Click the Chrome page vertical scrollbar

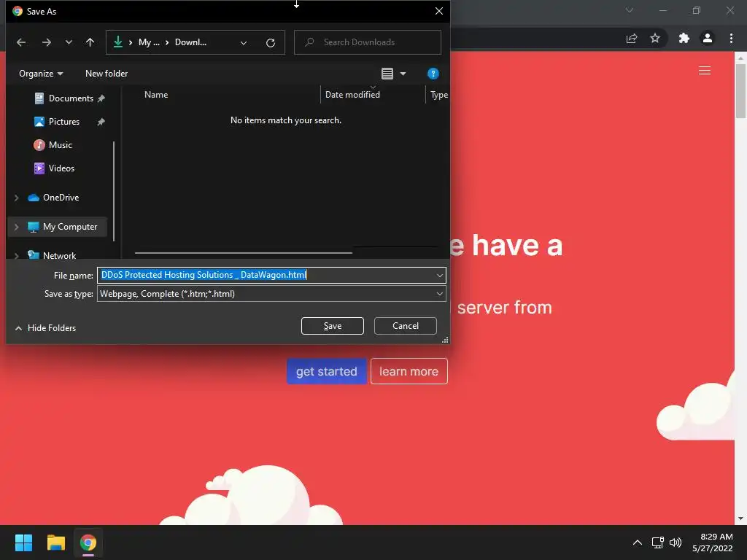pos(740,91)
